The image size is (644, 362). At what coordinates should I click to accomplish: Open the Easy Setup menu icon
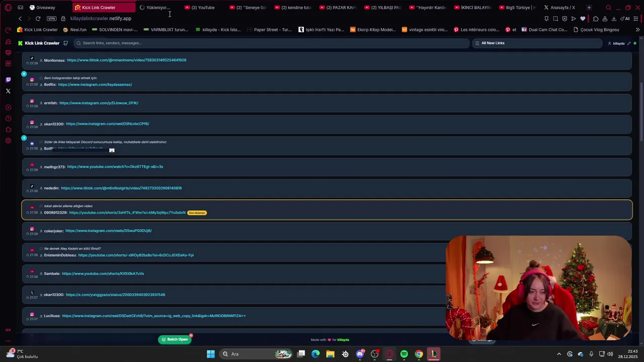(636, 19)
